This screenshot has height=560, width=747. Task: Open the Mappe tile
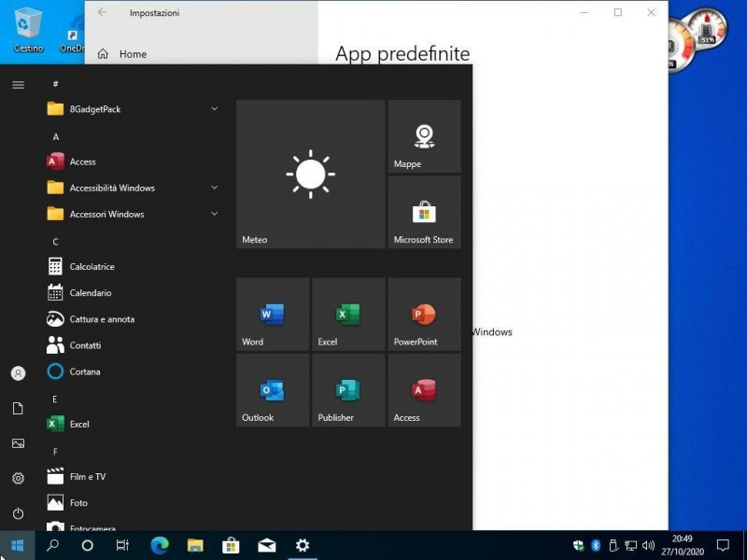pos(424,136)
